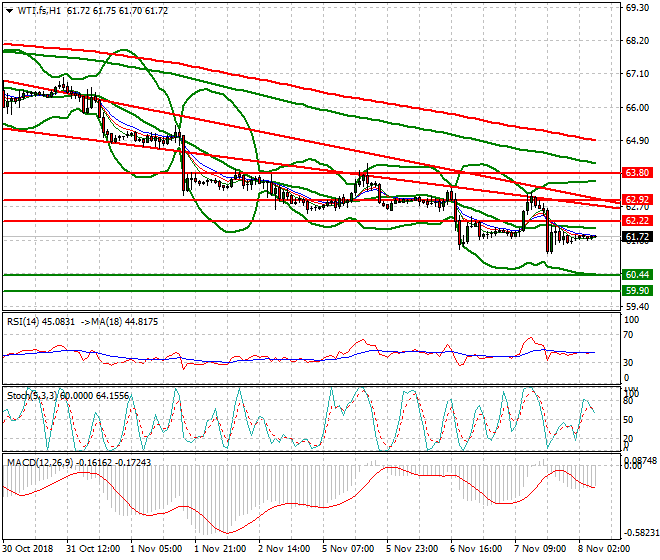Click the MACD -0.58231 scale value
The width and height of the screenshot is (660, 560).
641,533
